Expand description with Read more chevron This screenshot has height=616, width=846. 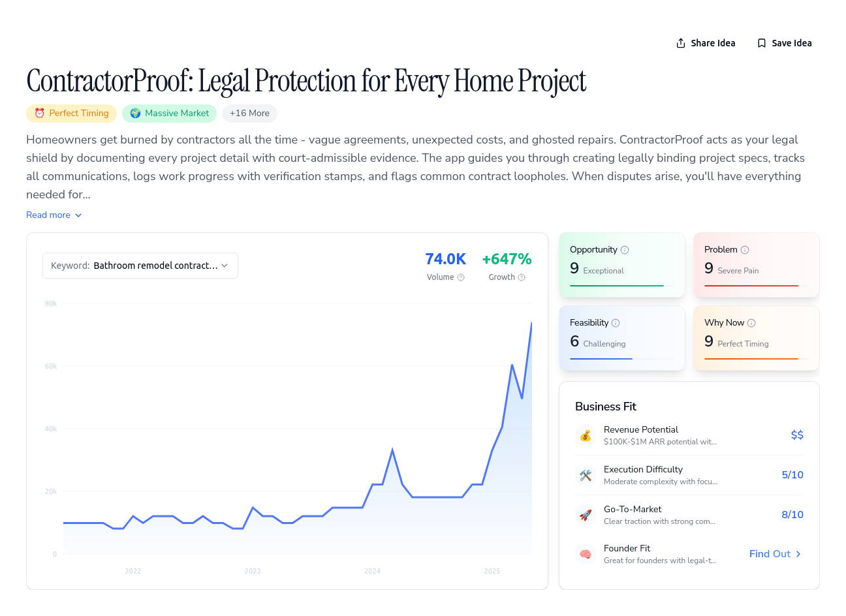click(78, 215)
